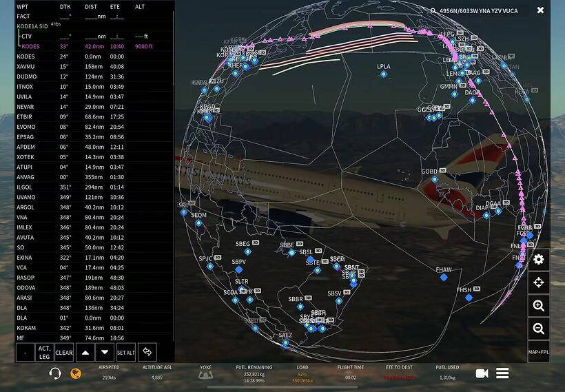Select the VNA waypoint row
Image resolution: width=565 pixels, height=392 pixels.
94,218
